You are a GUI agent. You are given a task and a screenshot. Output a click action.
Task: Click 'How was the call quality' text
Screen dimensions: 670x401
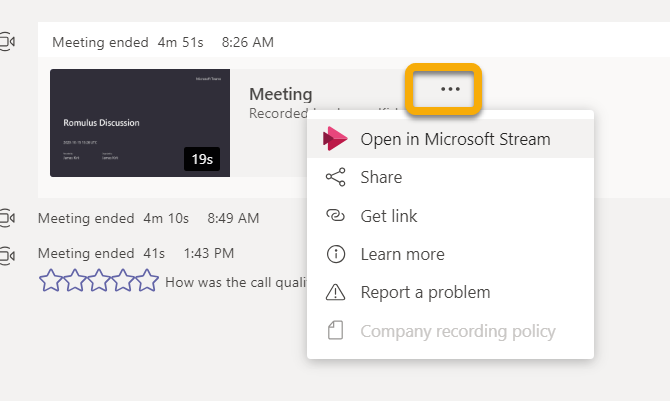(x=236, y=282)
